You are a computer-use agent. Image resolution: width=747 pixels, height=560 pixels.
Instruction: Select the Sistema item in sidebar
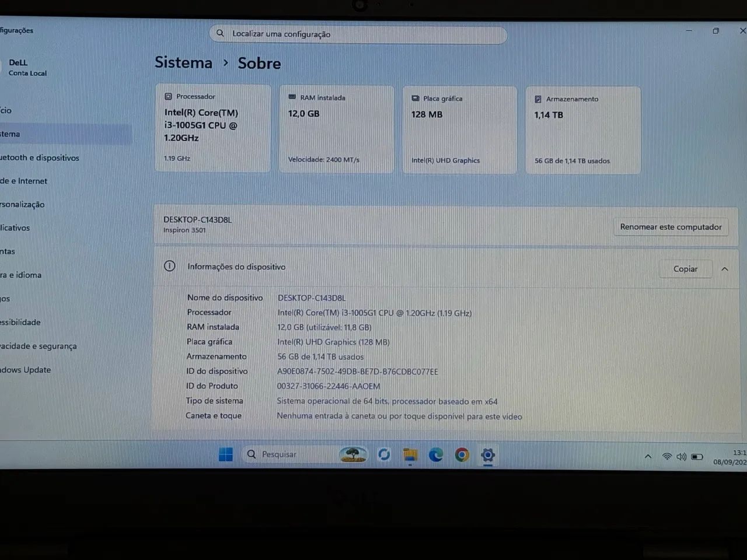(65, 134)
